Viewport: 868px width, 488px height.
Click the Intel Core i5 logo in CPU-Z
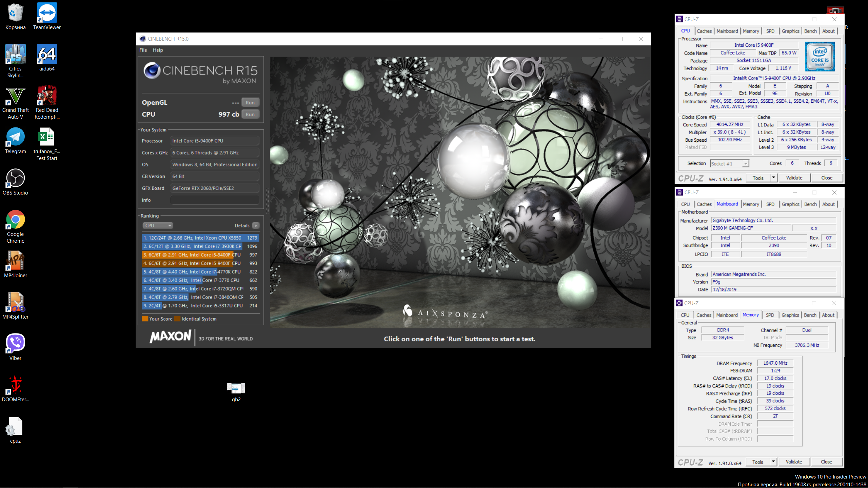click(820, 57)
